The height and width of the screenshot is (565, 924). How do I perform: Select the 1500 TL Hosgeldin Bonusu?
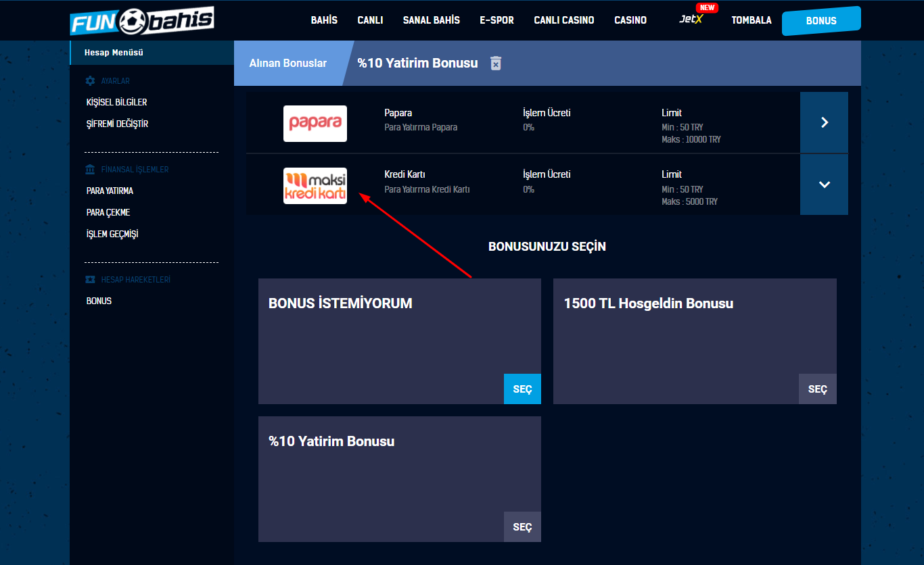click(x=817, y=389)
